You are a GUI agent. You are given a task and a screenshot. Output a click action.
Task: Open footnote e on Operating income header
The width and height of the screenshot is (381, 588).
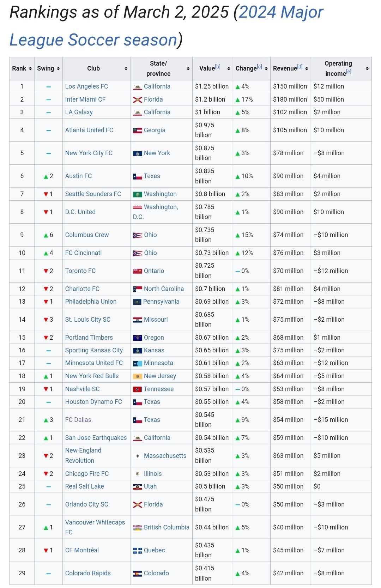[x=349, y=72]
